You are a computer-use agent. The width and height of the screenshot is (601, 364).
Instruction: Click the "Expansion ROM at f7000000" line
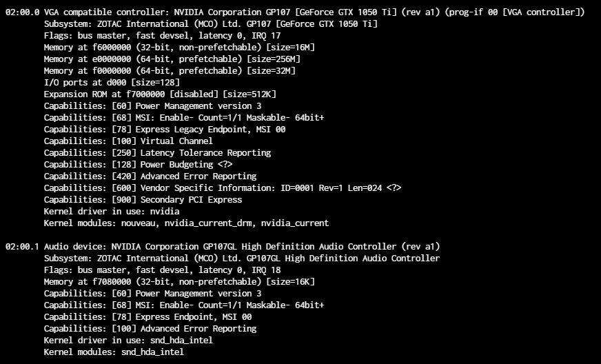(160, 94)
